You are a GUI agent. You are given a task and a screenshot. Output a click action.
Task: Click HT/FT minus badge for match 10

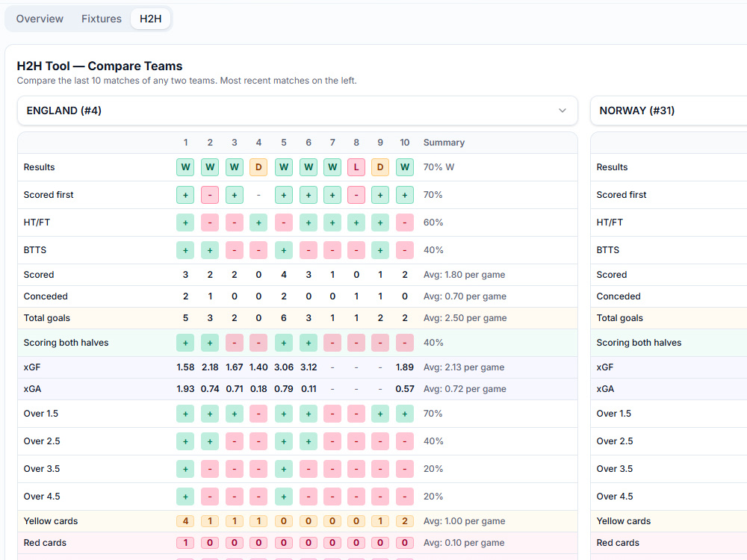(x=404, y=223)
